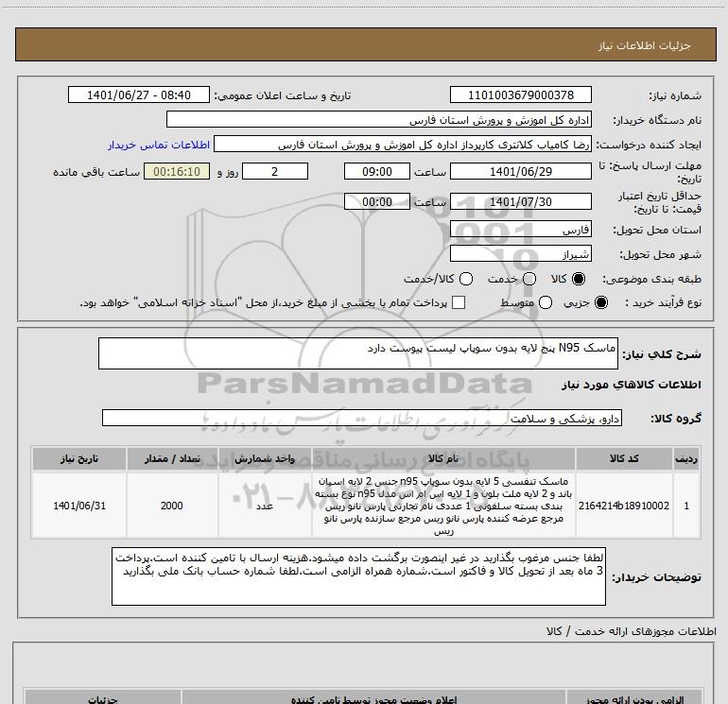
Task: Click the mask product description cell
Action: [x=443, y=506]
